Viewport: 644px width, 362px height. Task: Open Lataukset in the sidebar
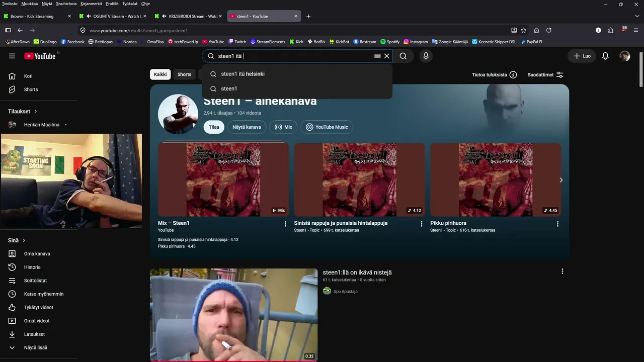click(x=39, y=334)
